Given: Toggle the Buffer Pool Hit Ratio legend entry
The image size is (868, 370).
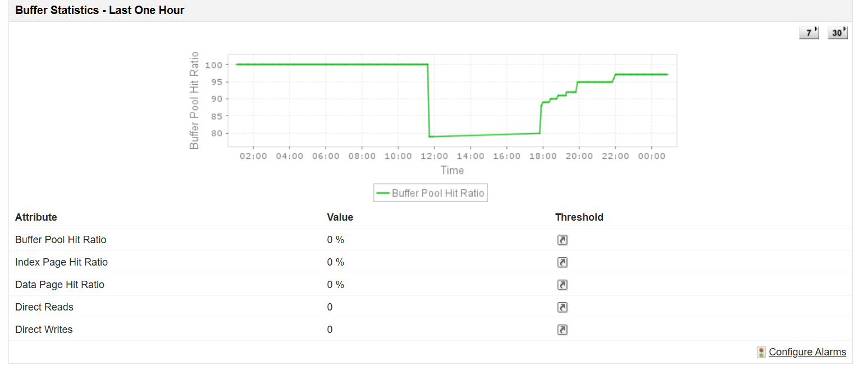Looking at the screenshot, I should 431,193.
